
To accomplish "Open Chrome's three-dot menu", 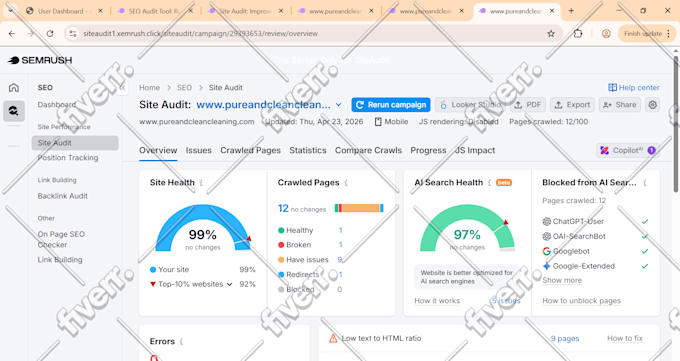I will click(668, 33).
